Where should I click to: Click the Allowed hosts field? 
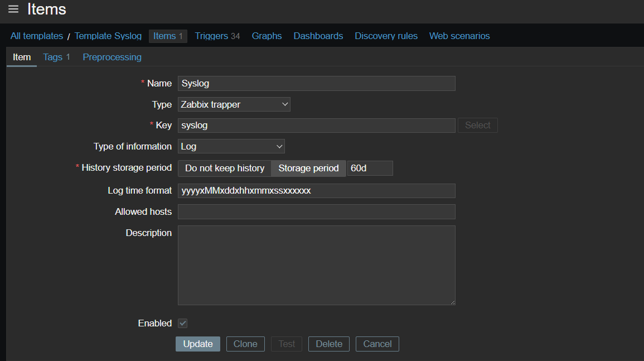(x=316, y=212)
